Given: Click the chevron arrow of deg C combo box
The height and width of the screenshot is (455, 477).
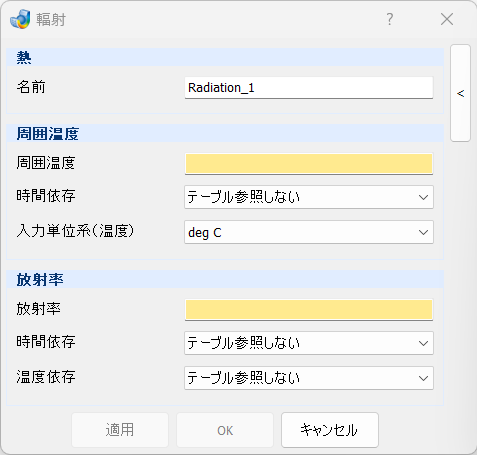Looking at the screenshot, I should (x=423, y=232).
